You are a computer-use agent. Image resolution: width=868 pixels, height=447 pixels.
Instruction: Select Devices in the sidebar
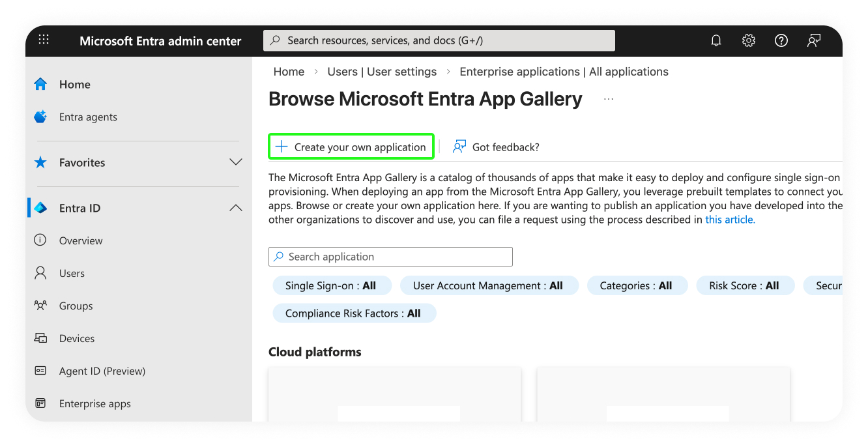(76, 339)
